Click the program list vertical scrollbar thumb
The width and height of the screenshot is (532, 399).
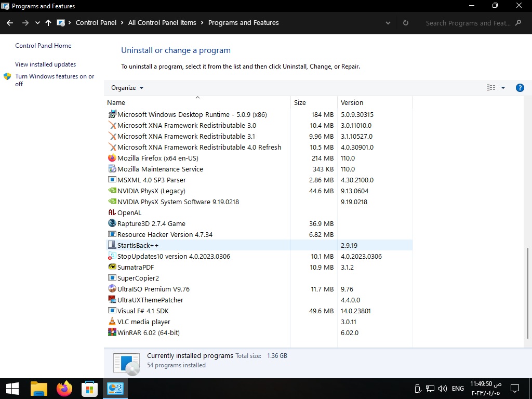pyautogui.click(x=528, y=293)
